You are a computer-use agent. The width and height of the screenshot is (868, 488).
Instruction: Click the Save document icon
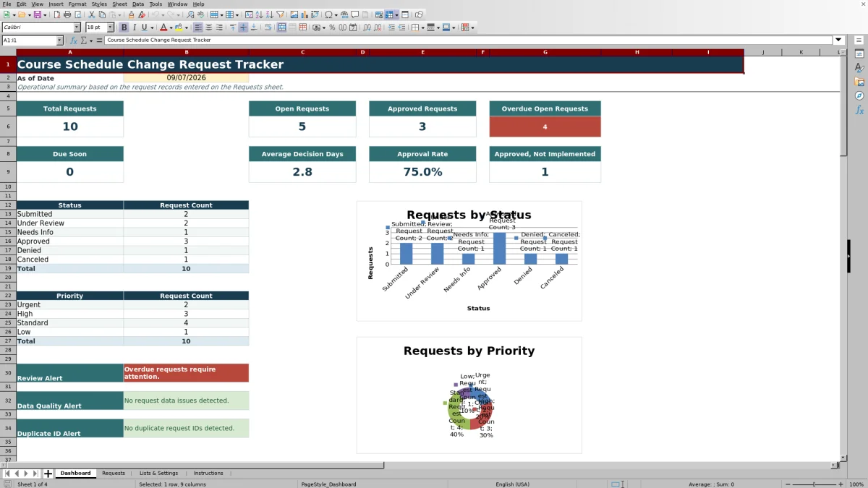pyautogui.click(x=36, y=14)
